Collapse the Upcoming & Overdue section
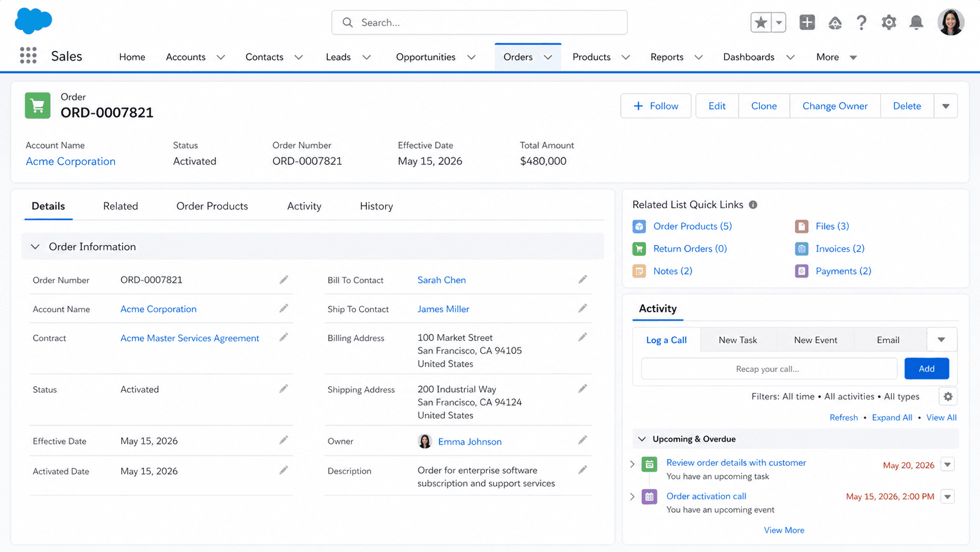This screenshot has height=552, width=980. (x=642, y=439)
